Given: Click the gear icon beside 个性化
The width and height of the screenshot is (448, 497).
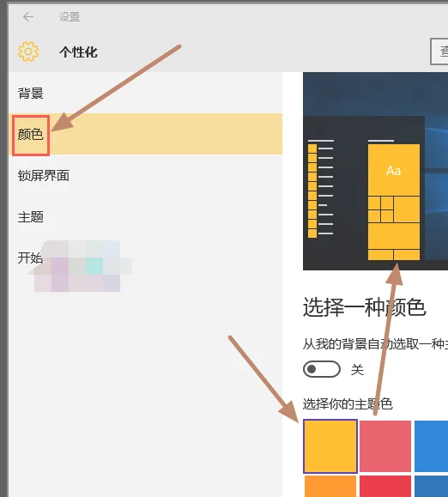Looking at the screenshot, I should (28, 52).
